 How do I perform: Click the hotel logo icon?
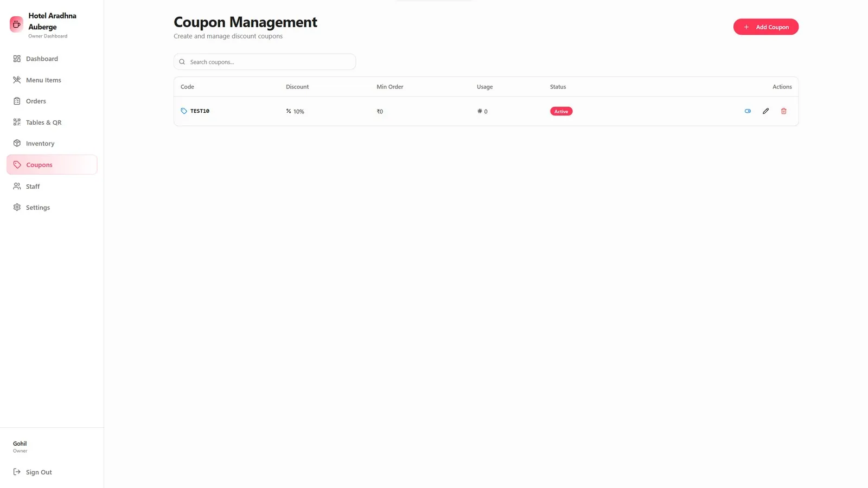(x=17, y=24)
